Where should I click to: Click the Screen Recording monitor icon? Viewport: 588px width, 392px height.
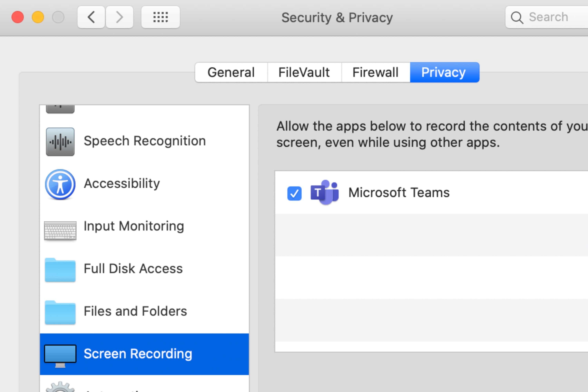[60, 354]
